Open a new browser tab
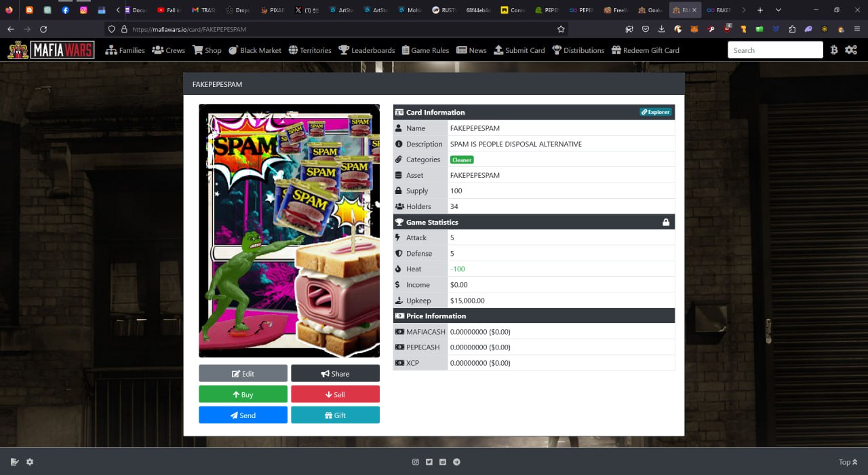This screenshot has width=868, height=475. pos(760,10)
